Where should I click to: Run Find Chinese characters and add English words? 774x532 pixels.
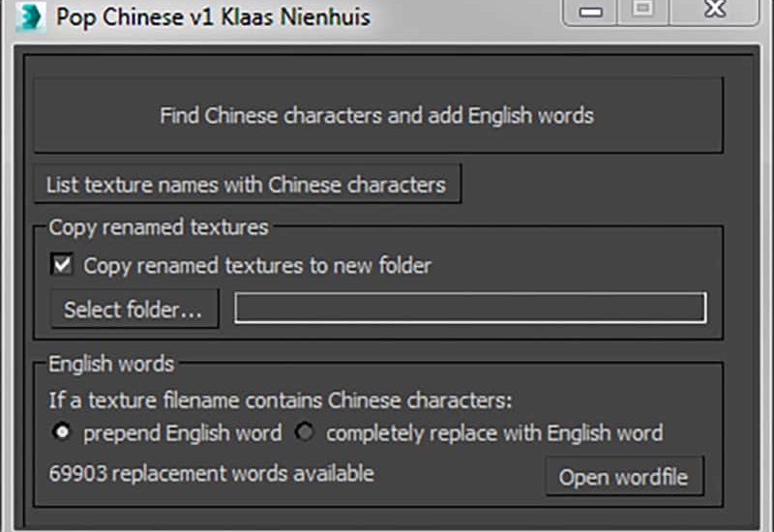378,116
